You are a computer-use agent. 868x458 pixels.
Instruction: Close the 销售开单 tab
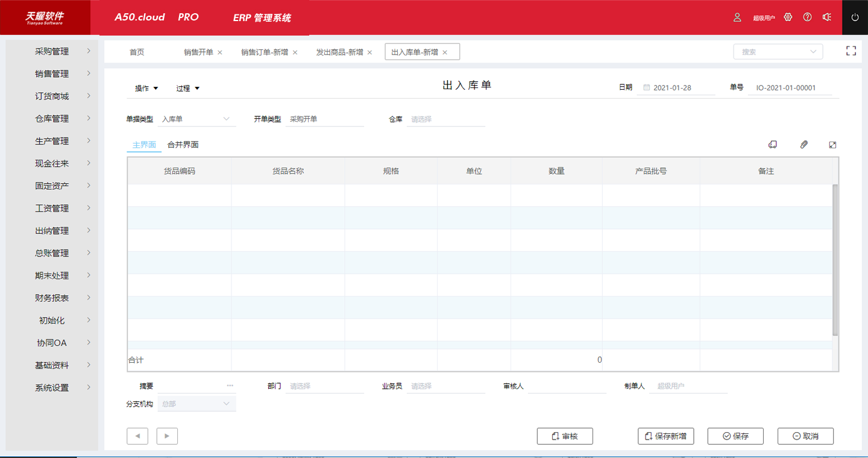[220, 52]
